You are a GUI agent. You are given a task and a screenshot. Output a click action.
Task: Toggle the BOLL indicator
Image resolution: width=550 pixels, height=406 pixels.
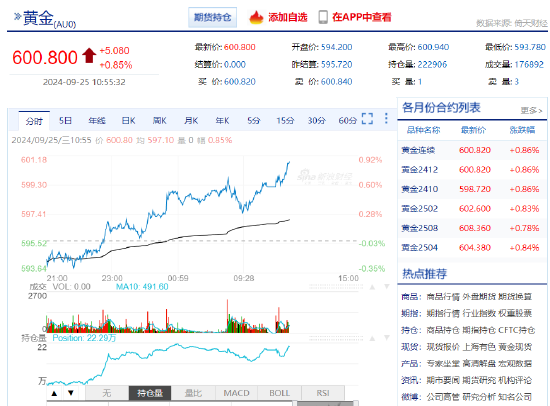click(x=279, y=393)
